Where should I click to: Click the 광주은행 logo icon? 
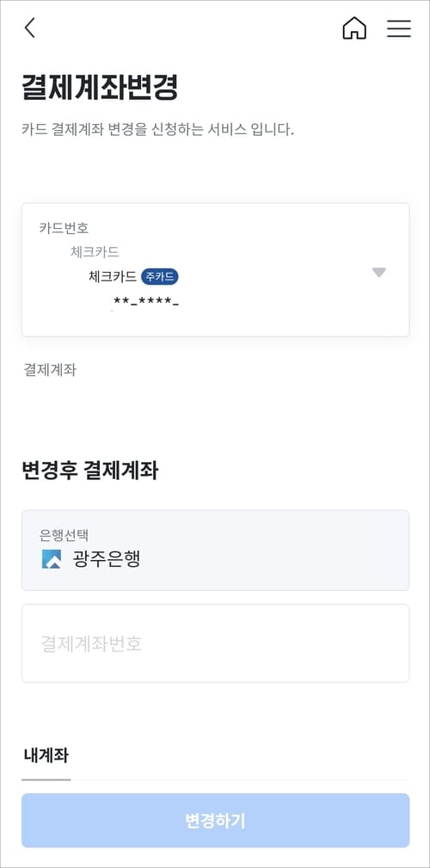click(x=52, y=559)
